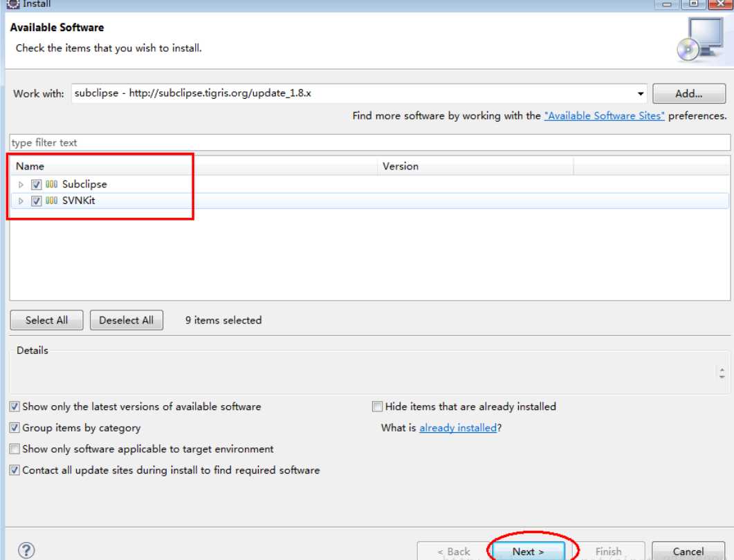Click the Subclipse category icon
The width and height of the screenshot is (734, 560).
point(51,185)
